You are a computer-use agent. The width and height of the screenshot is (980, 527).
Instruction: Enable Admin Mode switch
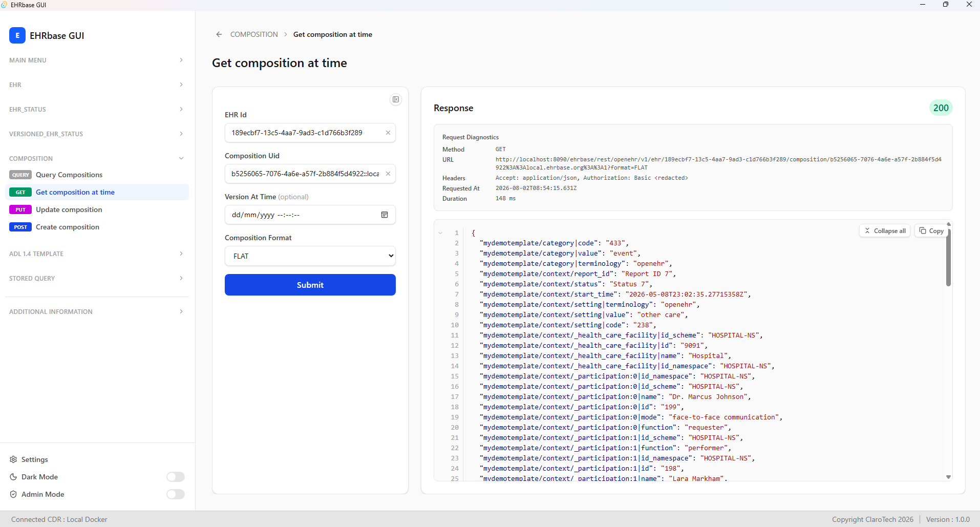pyautogui.click(x=176, y=494)
